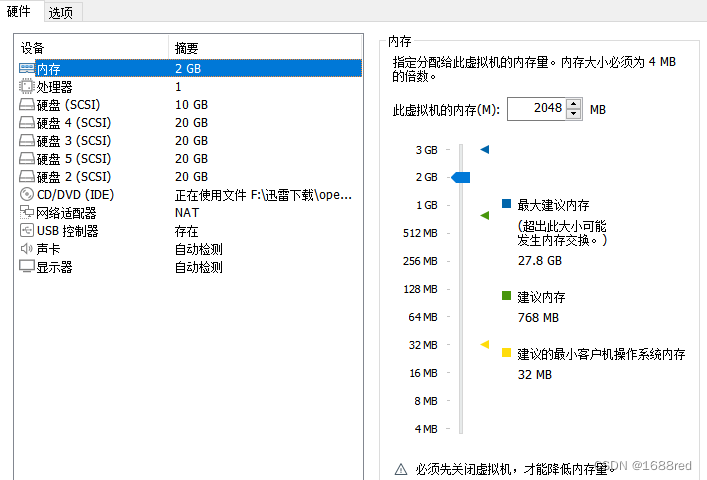This screenshot has height=480, width=707.
Task: Open the 选项 tab
Action: pyautogui.click(x=60, y=13)
